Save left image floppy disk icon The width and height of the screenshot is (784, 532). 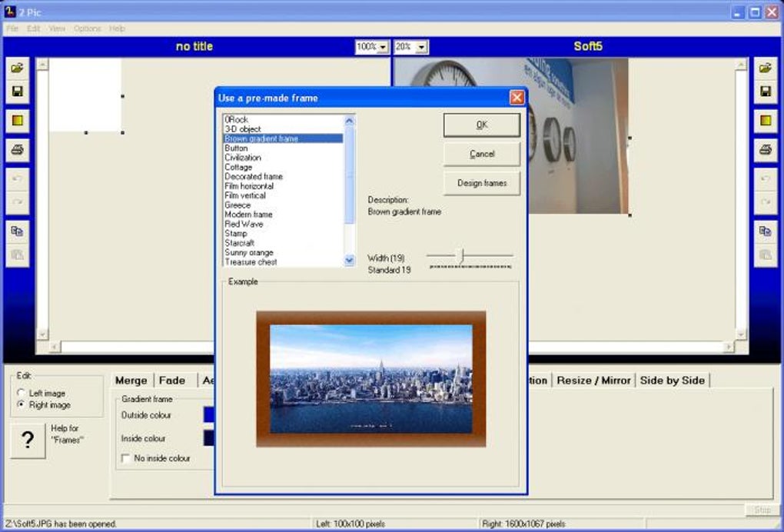(x=17, y=91)
